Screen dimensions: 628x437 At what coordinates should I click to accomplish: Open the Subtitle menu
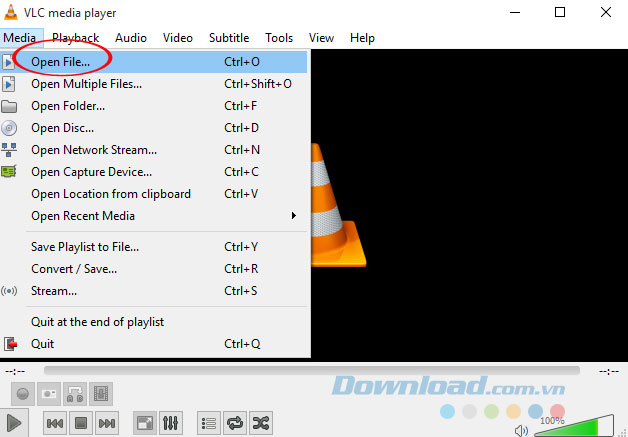(x=229, y=38)
